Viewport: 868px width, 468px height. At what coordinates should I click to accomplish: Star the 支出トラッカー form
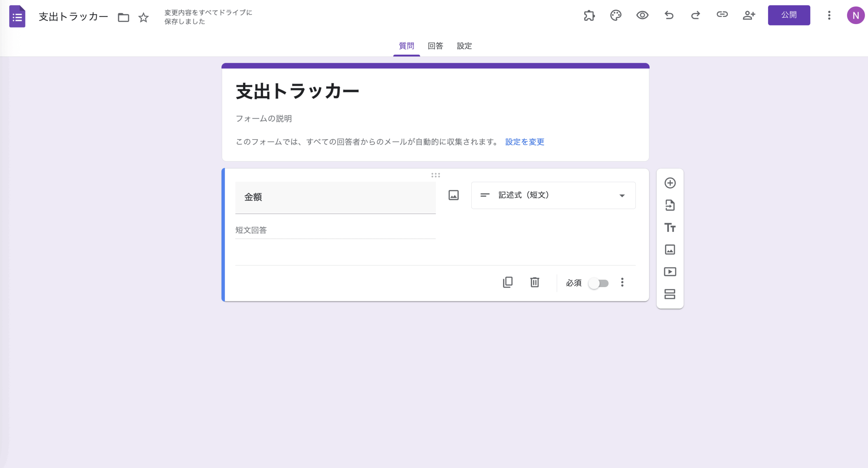[x=143, y=17]
